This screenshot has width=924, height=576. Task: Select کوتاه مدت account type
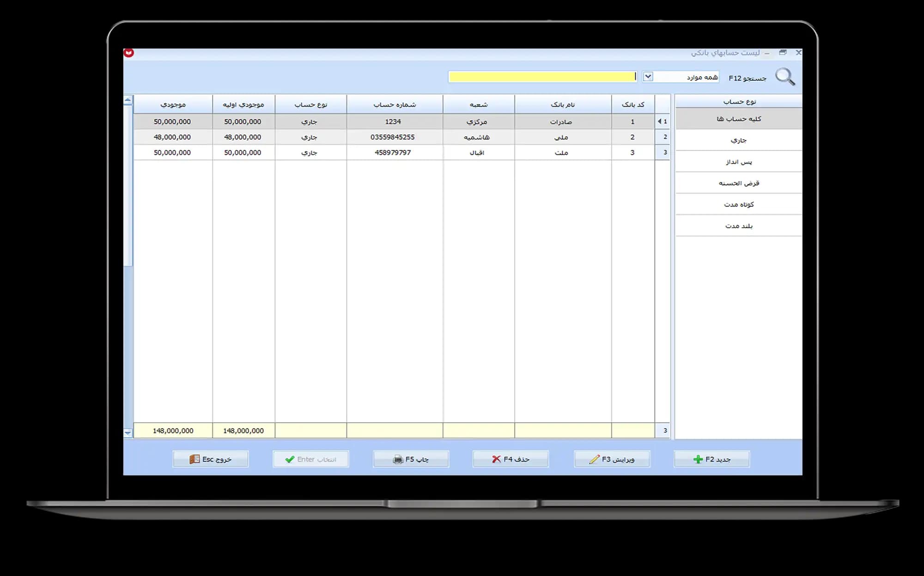(x=739, y=204)
